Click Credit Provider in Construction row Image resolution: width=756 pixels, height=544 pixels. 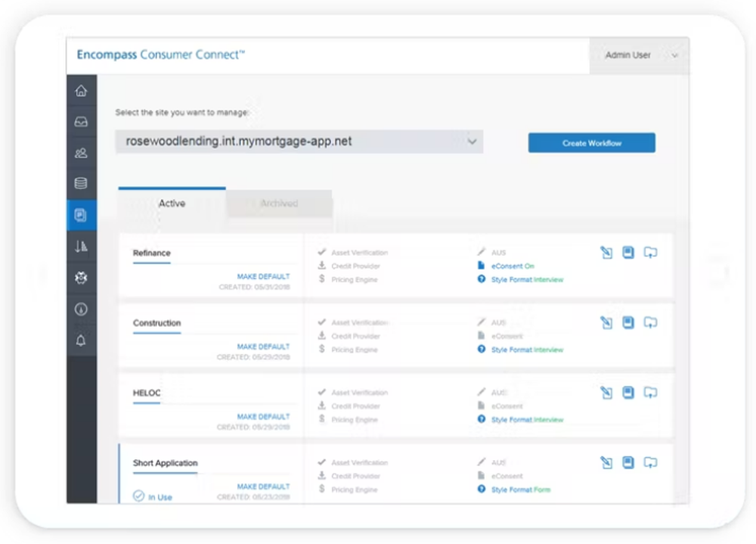[x=355, y=336]
